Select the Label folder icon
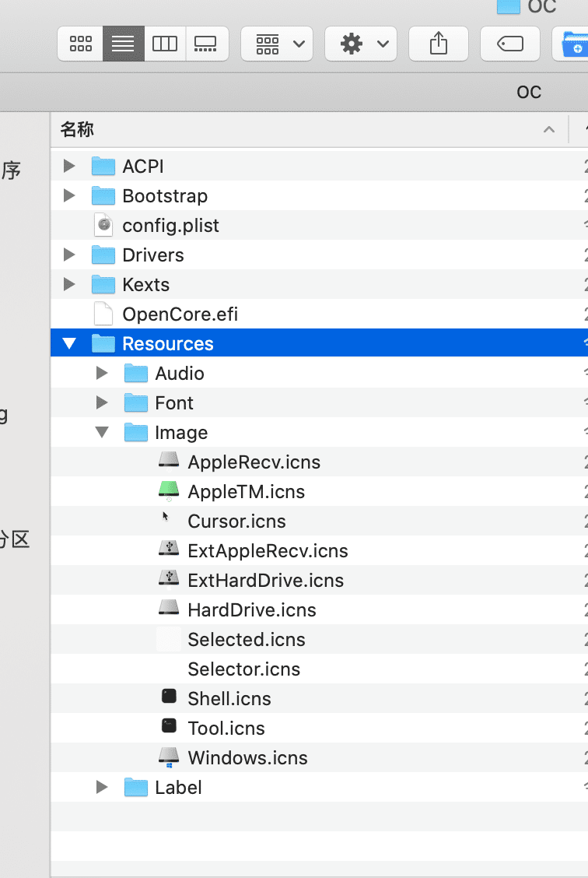 (136, 787)
